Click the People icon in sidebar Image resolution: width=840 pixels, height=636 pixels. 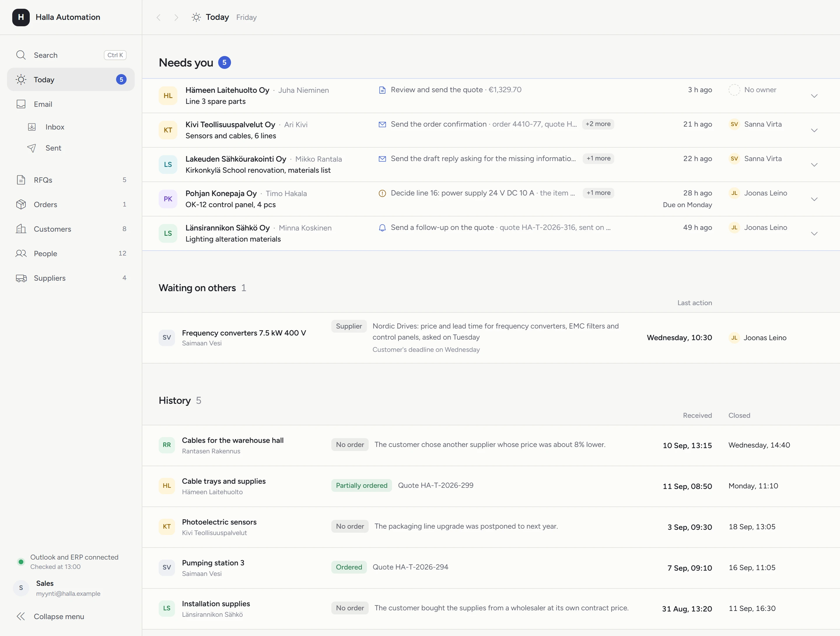click(x=21, y=254)
